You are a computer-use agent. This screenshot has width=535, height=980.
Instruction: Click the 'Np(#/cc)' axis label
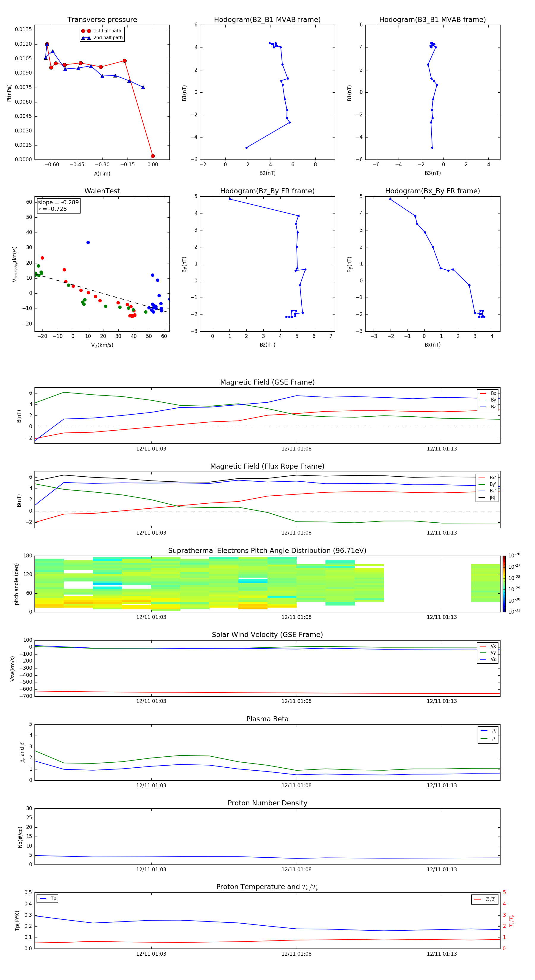[20, 837]
